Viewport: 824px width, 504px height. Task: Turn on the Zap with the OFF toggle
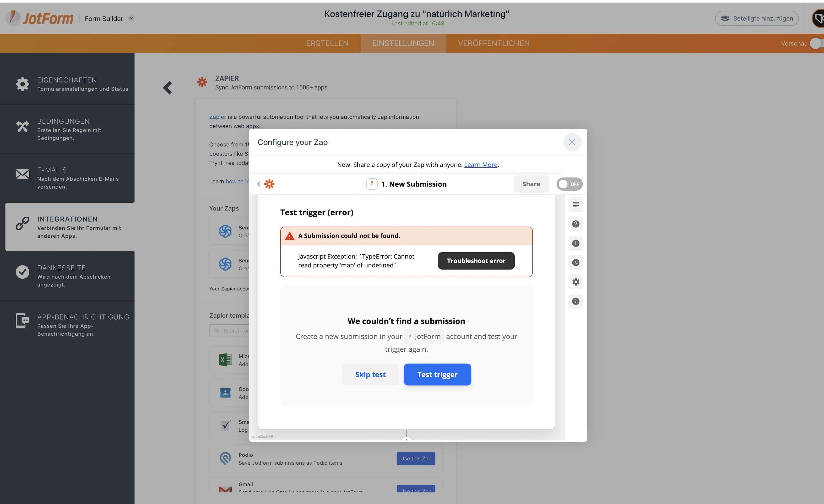[x=569, y=184]
